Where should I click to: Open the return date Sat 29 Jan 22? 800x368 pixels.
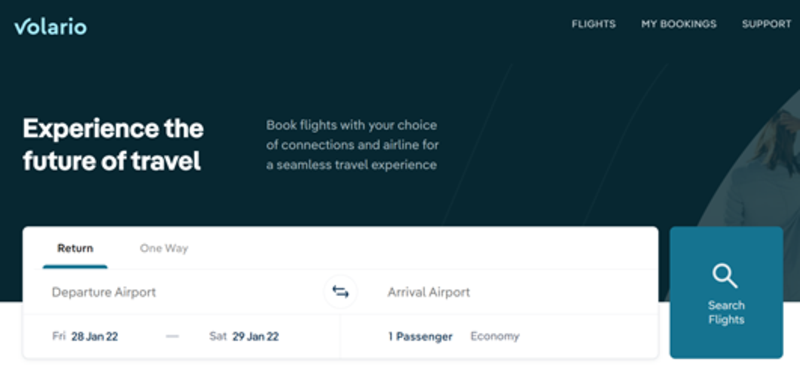244,337
